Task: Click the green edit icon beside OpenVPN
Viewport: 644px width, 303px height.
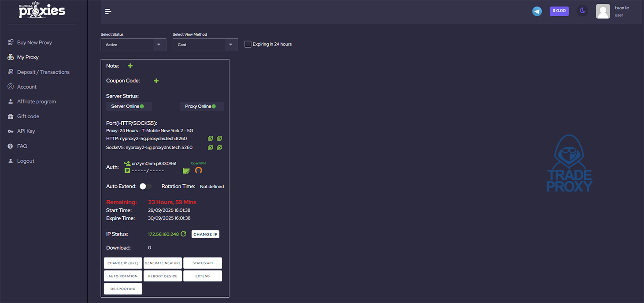Action: click(186, 171)
